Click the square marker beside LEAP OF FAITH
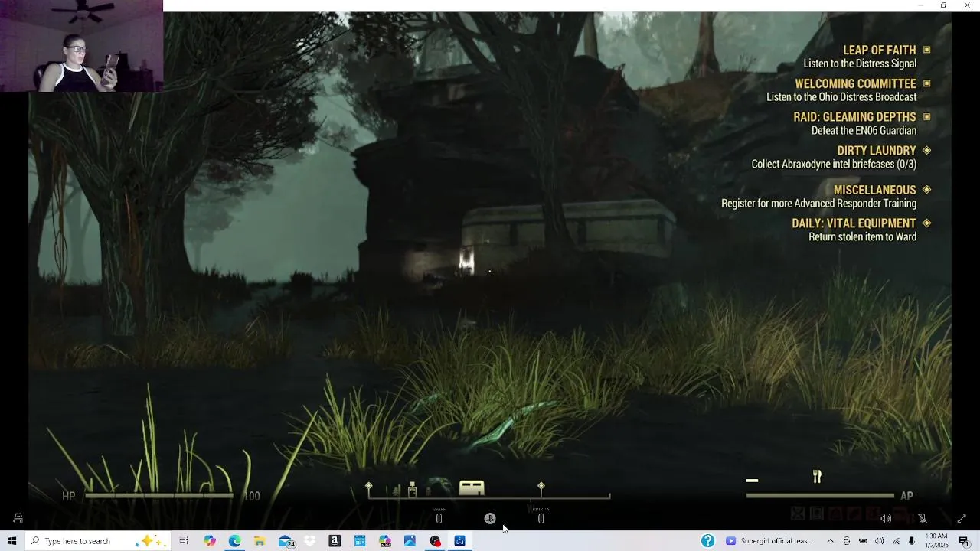 coord(926,50)
